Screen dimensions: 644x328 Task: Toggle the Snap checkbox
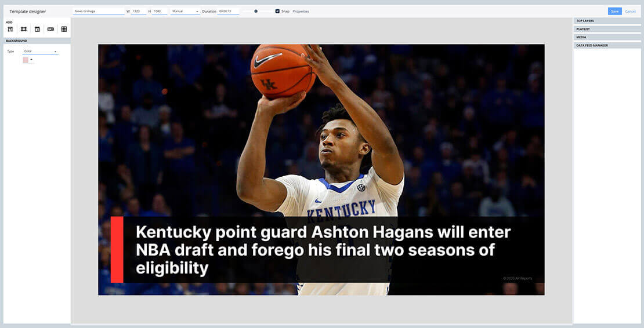coord(277,12)
